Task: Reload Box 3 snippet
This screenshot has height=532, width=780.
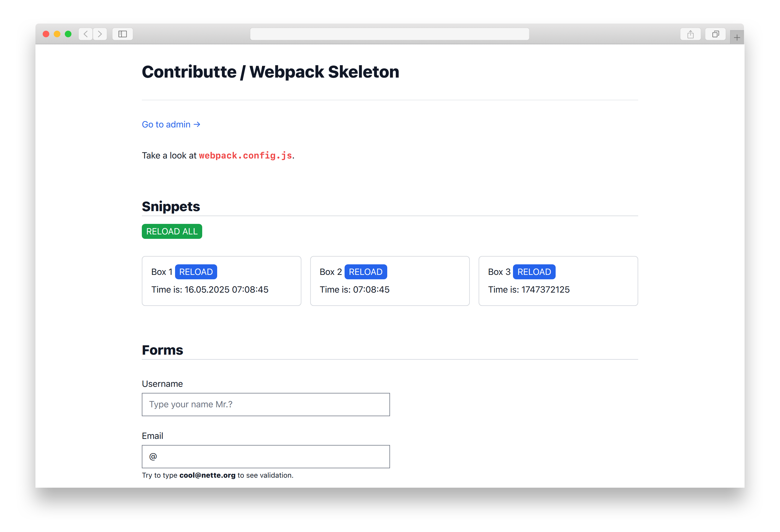Action: coord(534,272)
